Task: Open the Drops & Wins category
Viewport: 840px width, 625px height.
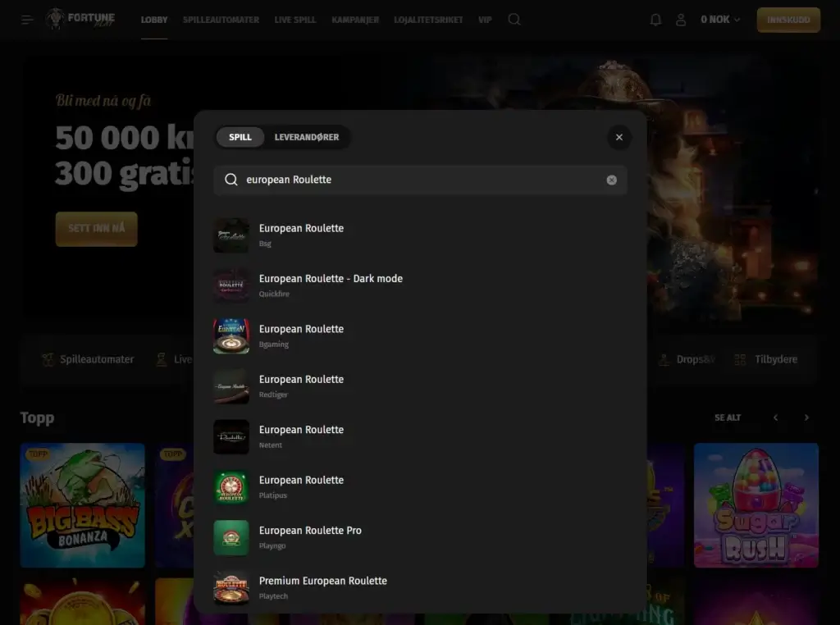Action: (687, 359)
